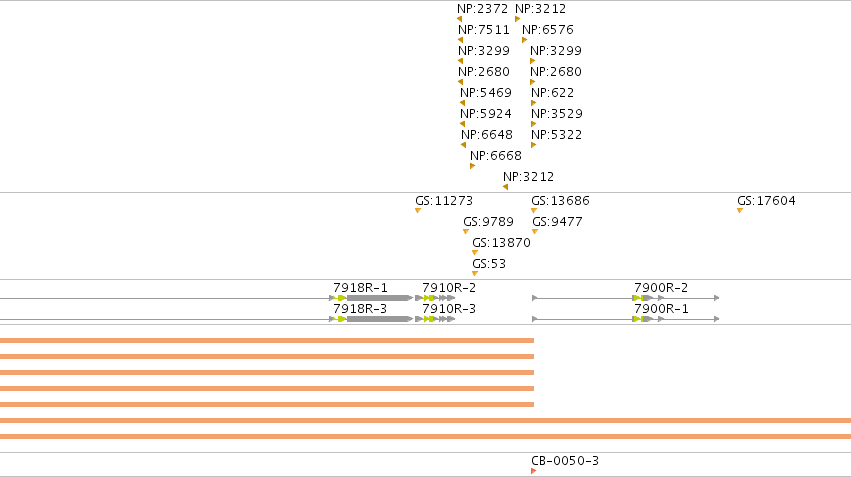Select the NP:5322 label
The height and width of the screenshot is (477, 851).
tap(556, 135)
